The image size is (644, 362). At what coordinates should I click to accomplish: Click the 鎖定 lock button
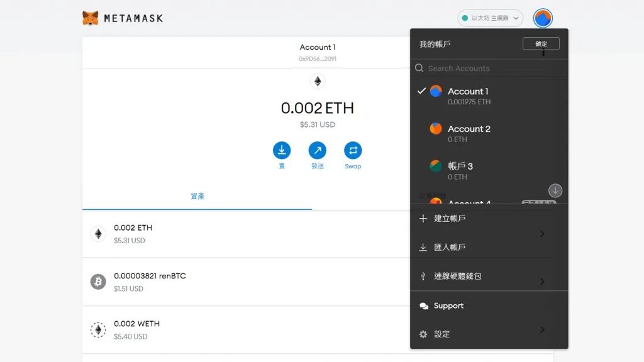click(x=541, y=43)
